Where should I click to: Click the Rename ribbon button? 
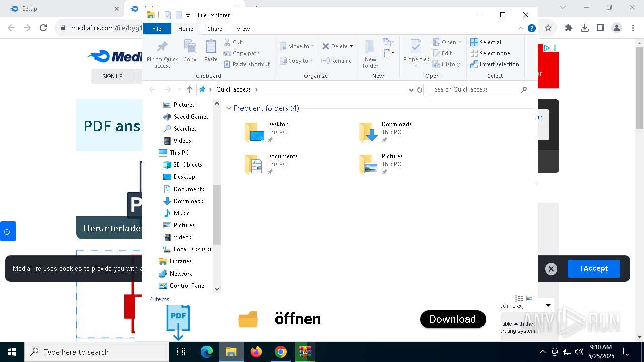point(337,61)
